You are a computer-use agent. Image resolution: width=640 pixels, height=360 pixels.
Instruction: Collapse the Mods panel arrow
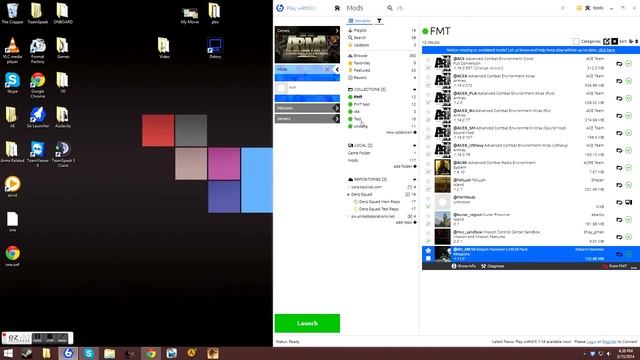337,69
